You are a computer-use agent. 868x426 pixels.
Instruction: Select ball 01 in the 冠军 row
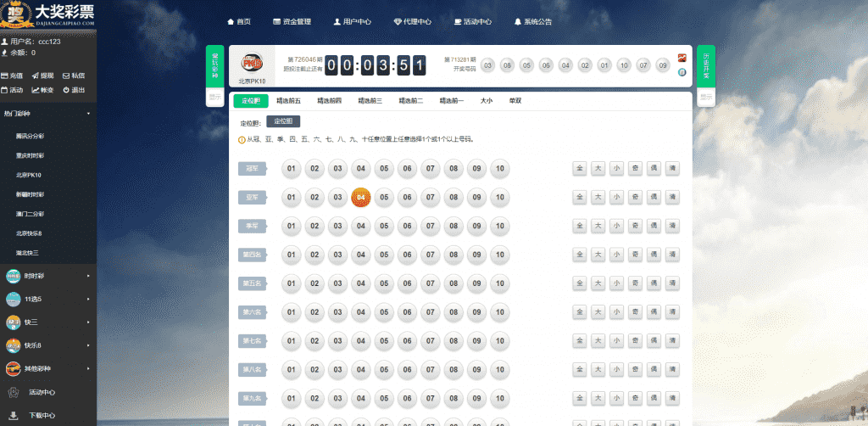pos(290,169)
